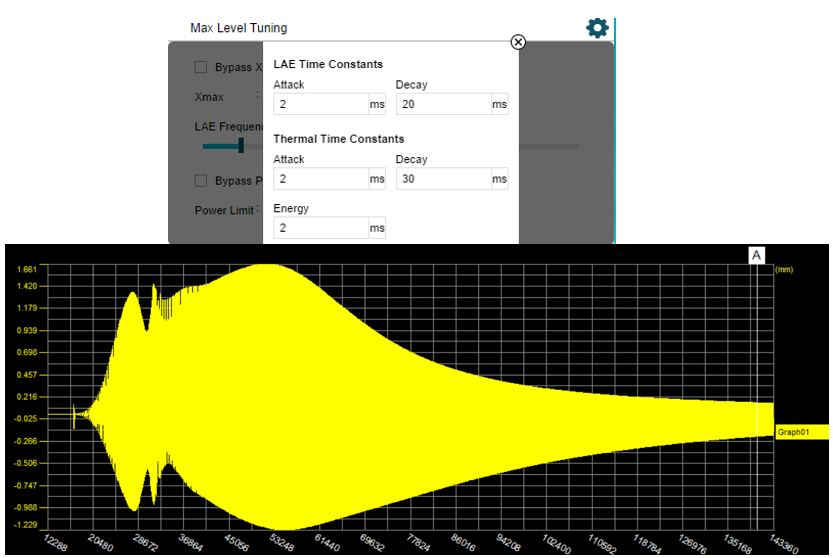
Task: Click the waveform peak near 53248
Action: (x=270, y=268)
